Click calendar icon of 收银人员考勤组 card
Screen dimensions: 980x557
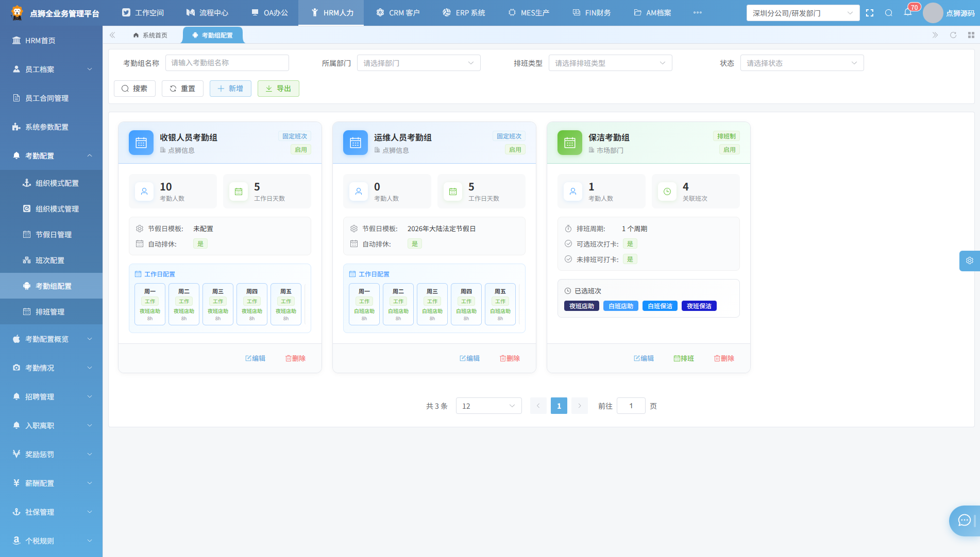tap(141, 143)
